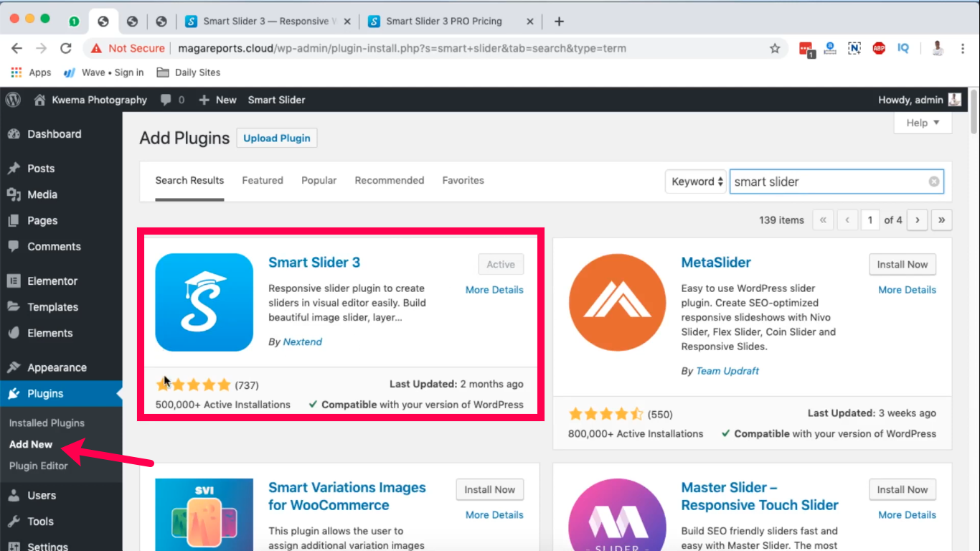Open the Users menu

click(x=42, y=496)
